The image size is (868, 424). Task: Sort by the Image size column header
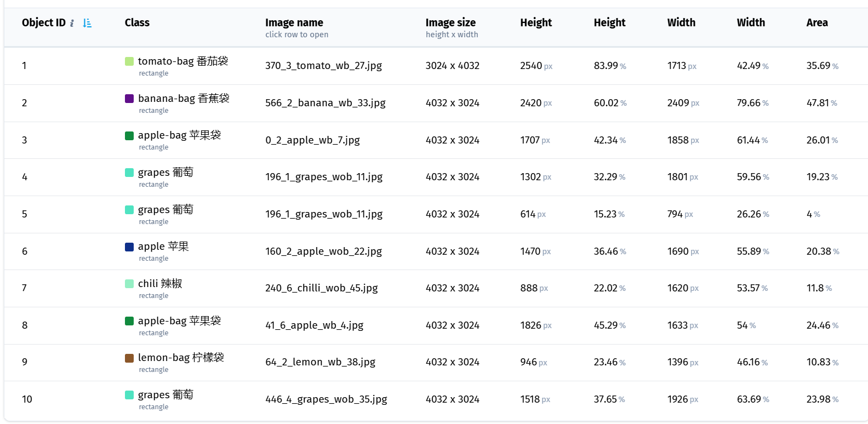click(x=450, y=23)
